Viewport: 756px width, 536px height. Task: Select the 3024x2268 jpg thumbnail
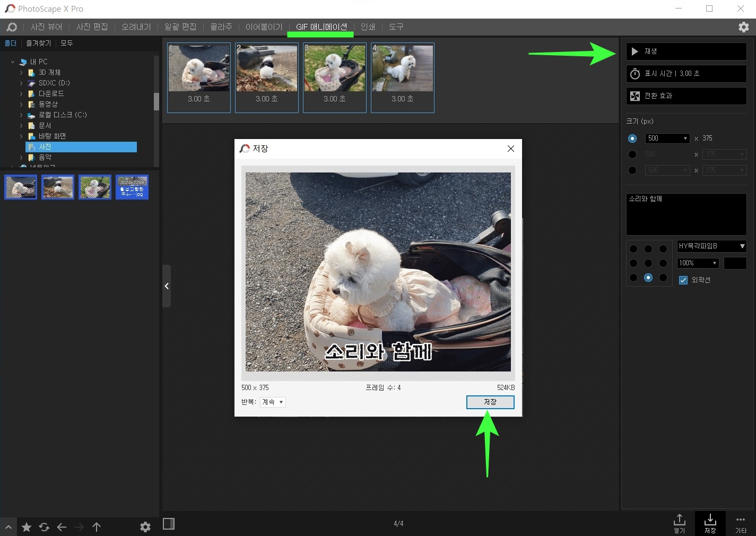click(132, 187)
